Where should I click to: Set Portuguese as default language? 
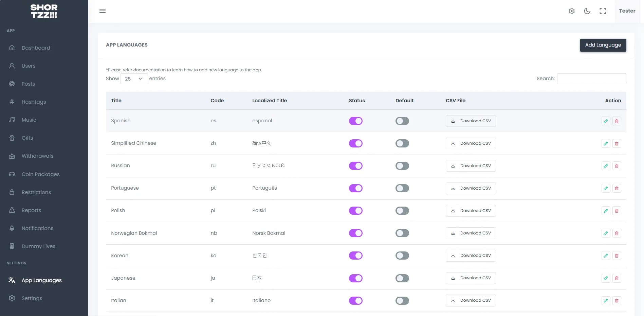coord(402,188)
